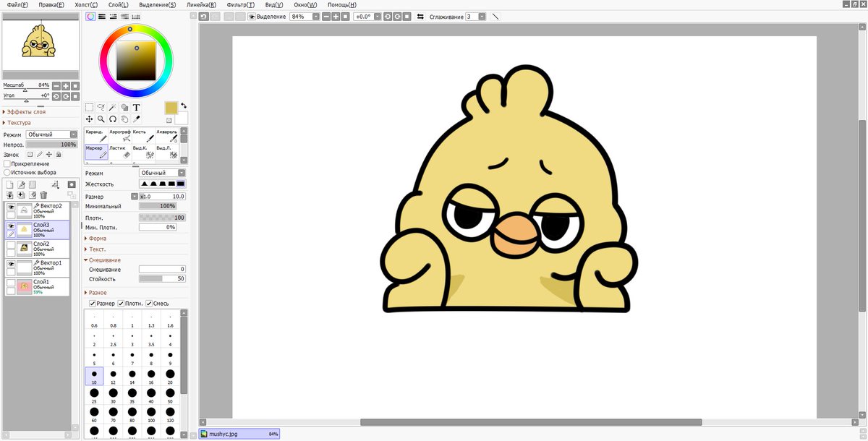
Task: Choose the Ластик eraser
Action: click(x=119, y=152)
